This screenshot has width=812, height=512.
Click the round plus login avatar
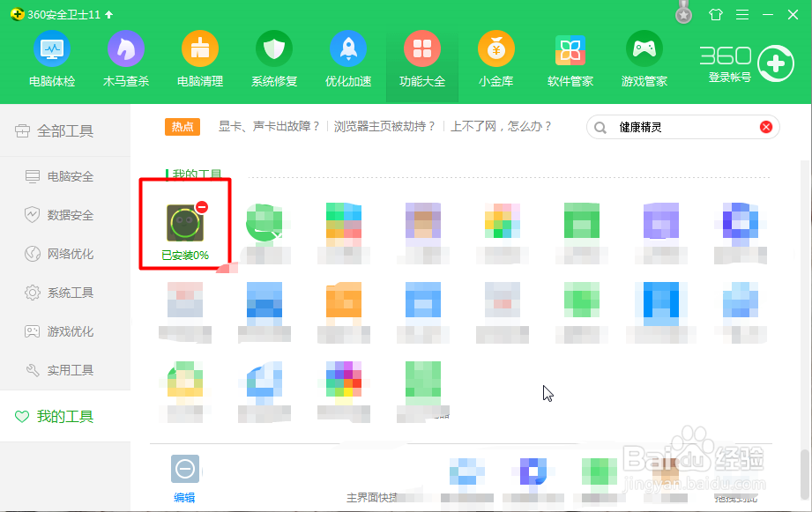click(x=775, y=63)
